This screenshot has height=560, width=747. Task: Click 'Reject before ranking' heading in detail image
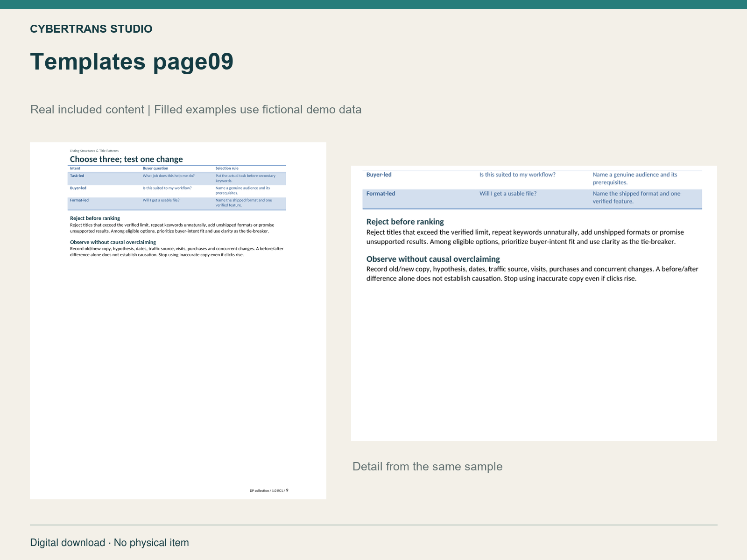[x=405, y=222]
